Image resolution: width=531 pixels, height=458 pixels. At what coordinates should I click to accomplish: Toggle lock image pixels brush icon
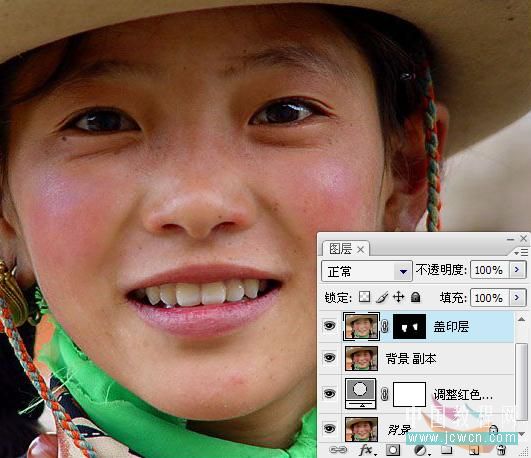click(x=382, y=297)
